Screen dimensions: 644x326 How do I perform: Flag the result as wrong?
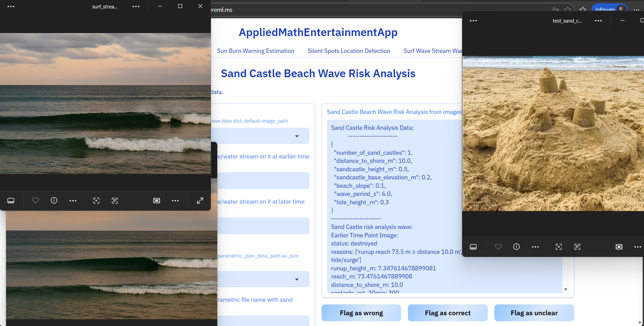[x=361, y=313]
